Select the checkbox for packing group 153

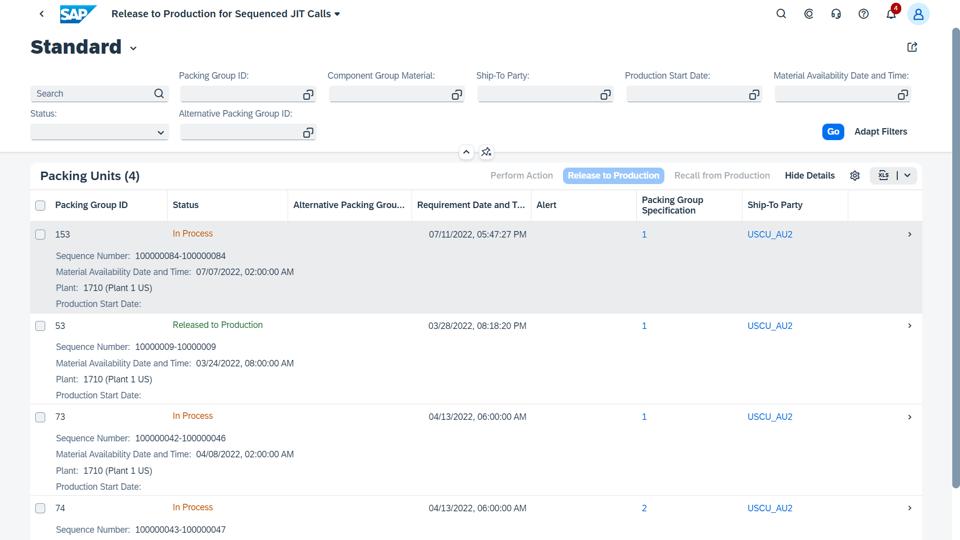click(40, 234)
